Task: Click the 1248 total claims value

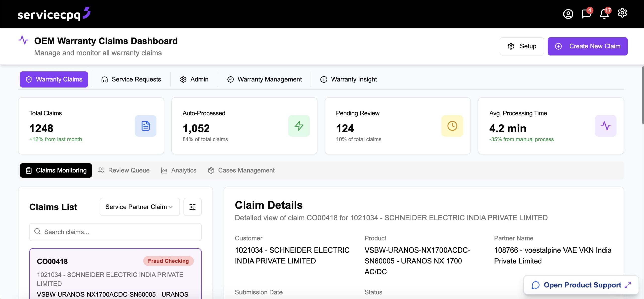Action: pyautogui.click(x=41, y=128)
